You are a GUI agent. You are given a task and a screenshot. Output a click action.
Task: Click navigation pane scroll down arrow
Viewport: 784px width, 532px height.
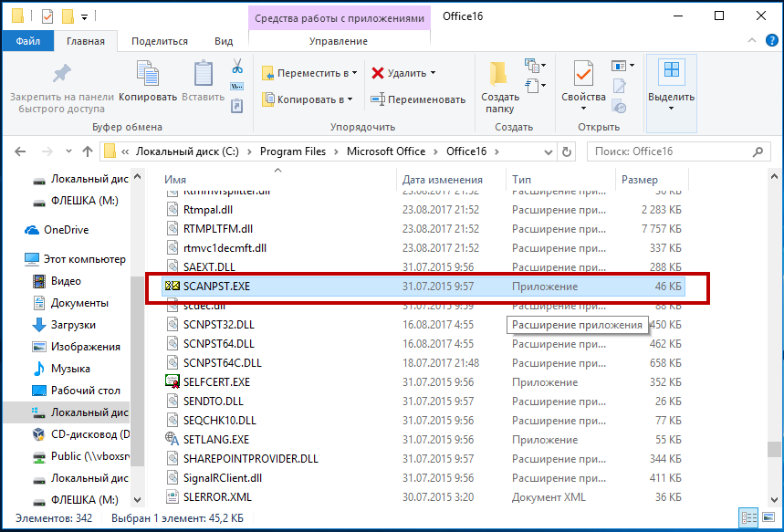(138, 499)
